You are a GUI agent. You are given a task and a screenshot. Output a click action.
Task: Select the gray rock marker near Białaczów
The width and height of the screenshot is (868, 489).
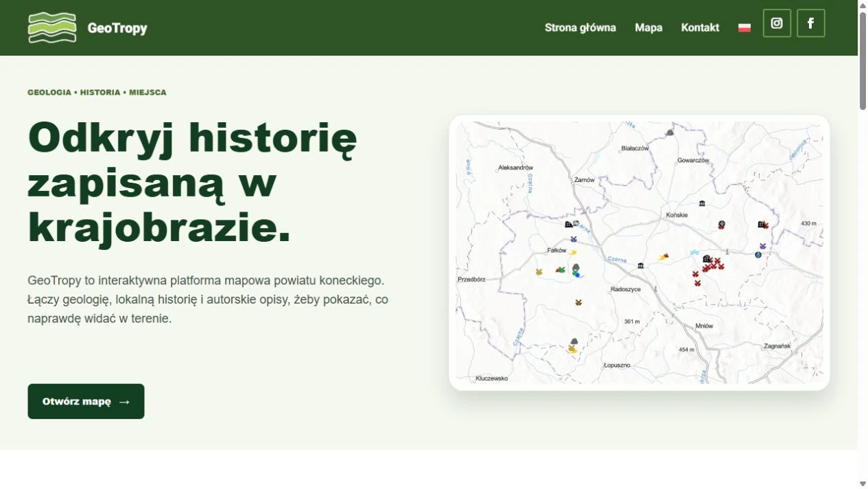[670, 132]
